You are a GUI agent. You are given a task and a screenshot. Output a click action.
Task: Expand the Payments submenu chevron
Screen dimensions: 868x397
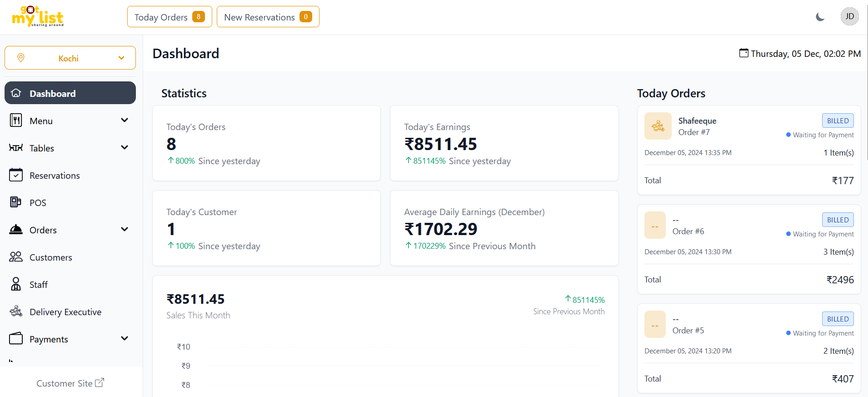coord(125,339)
